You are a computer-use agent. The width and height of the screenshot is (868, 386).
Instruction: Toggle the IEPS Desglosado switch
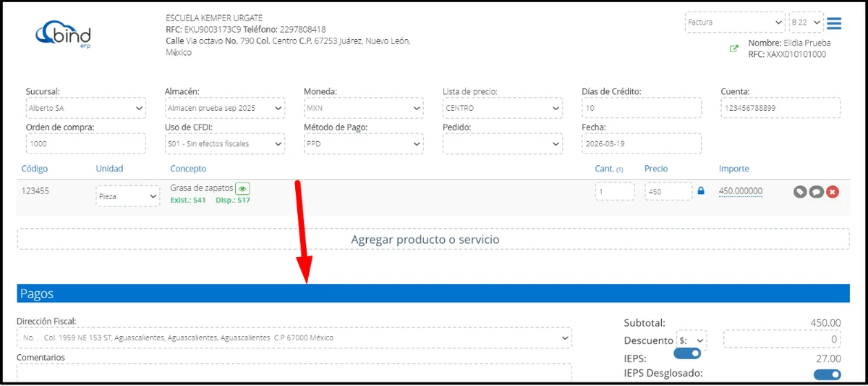click(x=827, y=374)
